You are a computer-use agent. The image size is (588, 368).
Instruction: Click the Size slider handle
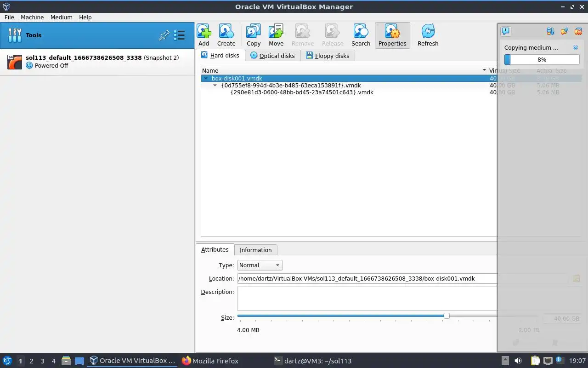pos(447,316)
